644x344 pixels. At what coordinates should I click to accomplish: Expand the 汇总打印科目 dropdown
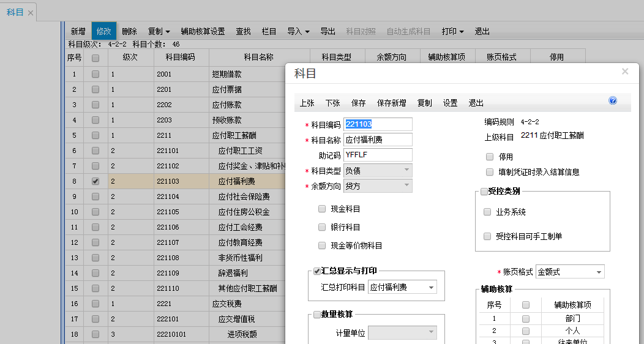coord(431,287)
